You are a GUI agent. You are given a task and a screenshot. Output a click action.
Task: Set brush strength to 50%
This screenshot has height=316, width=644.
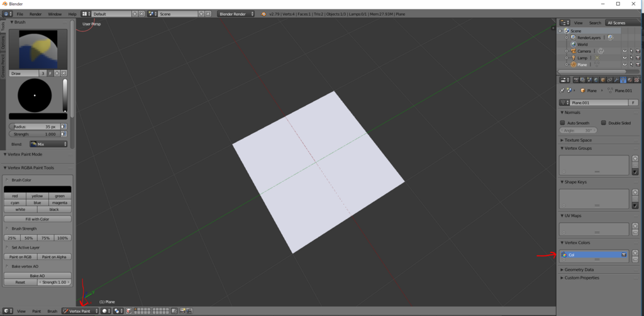[29, 238]
